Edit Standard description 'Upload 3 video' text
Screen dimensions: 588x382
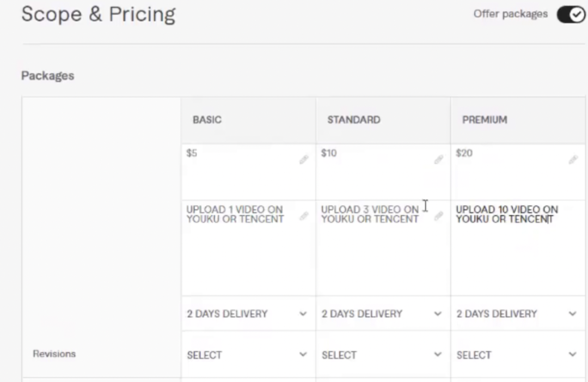coord(370,214)
